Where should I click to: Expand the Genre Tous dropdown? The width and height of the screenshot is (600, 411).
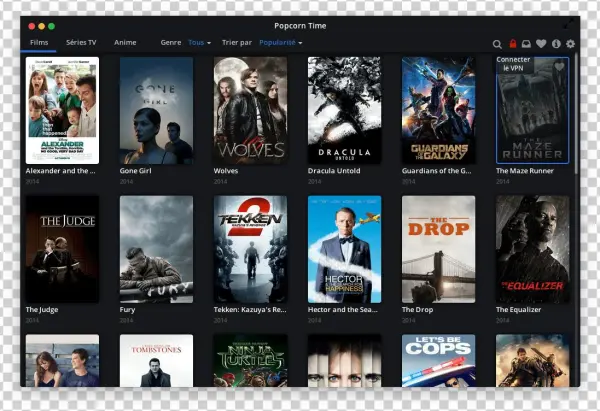199,42
